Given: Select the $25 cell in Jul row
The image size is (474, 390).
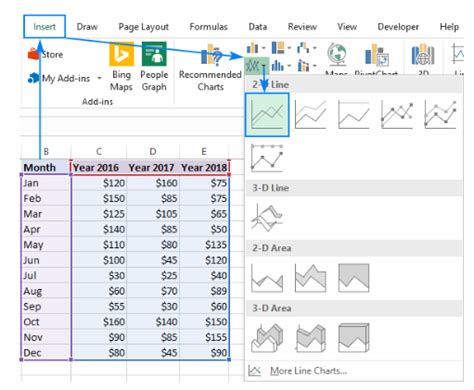Looking at the screenshot, I should coord(153,275).
